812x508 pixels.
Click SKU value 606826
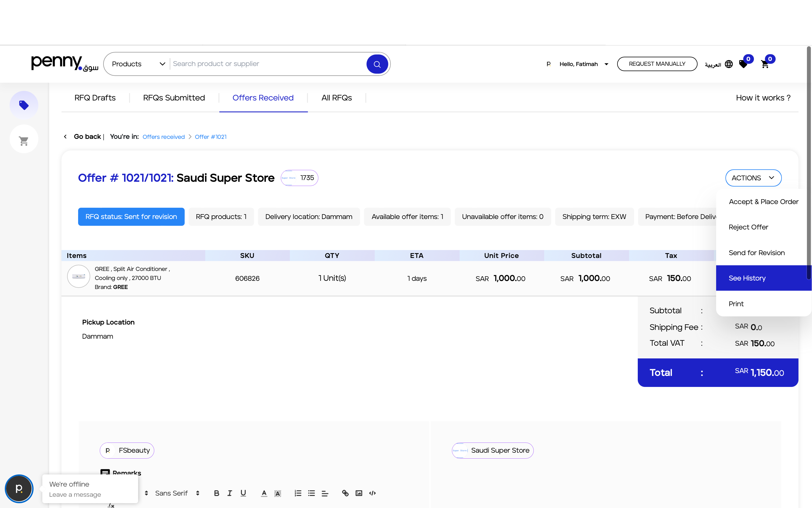tap(247, 278)
